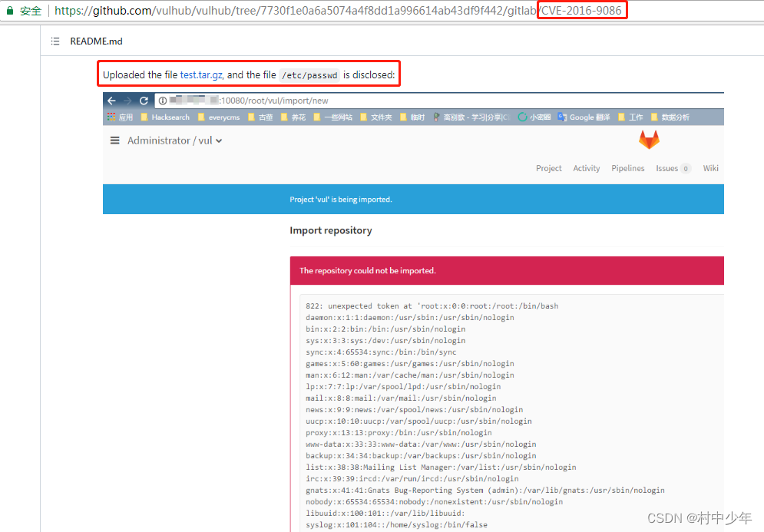Image resolution: width=764 pixels, height=532 pixels.
Task: Click the nobody:x:65534 passwd line
Action: 434,502
